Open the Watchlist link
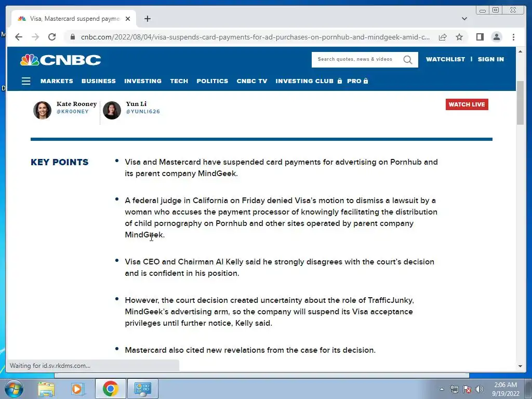Screen dimensions: 532x399 pos(445,59)
